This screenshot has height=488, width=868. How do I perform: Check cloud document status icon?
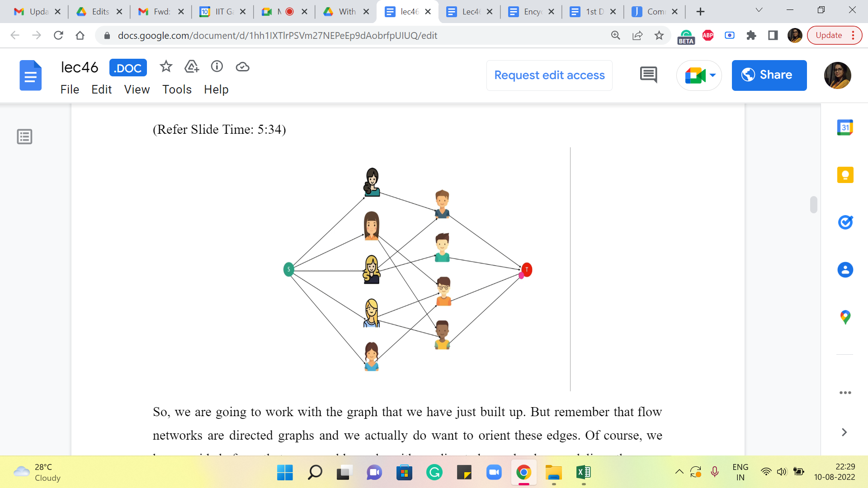pyautogui.click(x=243, y=67)
